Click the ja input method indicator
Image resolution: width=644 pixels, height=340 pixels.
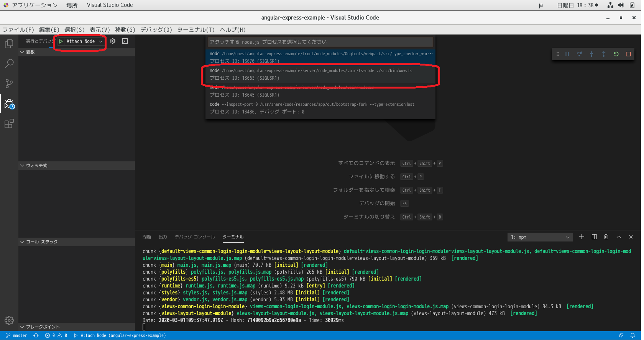(x=540, y=5)
